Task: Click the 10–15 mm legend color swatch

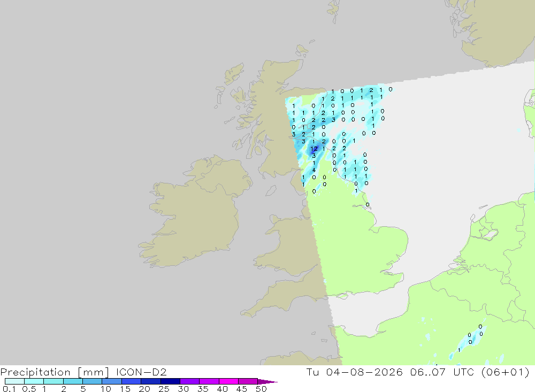Action: 112,381
